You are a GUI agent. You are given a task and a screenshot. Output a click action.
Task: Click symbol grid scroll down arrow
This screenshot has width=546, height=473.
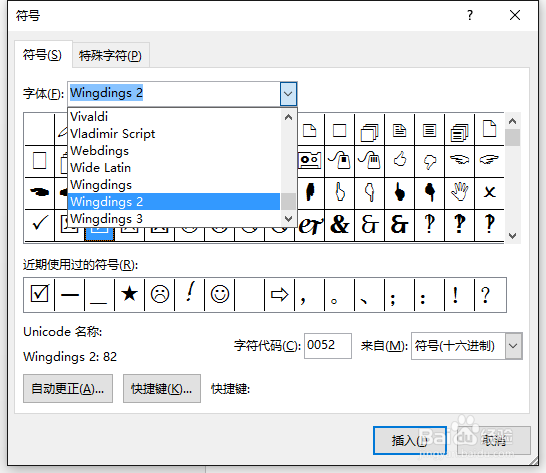click(x=512, y=236)
